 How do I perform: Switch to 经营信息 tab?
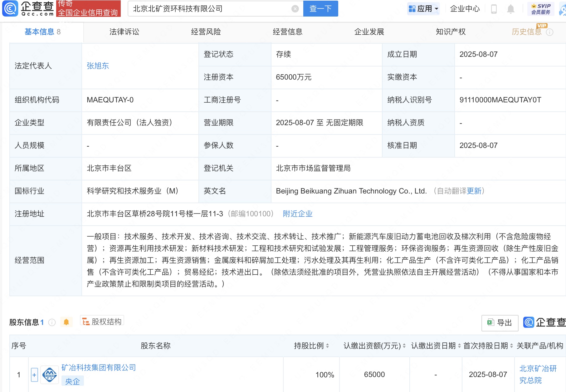click(x=287, y=32)
